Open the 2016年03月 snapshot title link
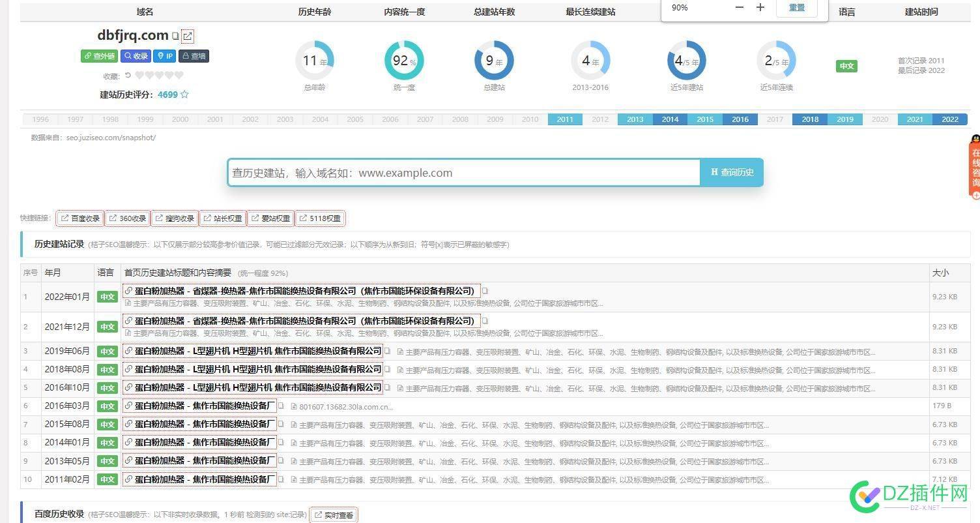Viewport: 980px width, 523px height. (x=199, y=406)
